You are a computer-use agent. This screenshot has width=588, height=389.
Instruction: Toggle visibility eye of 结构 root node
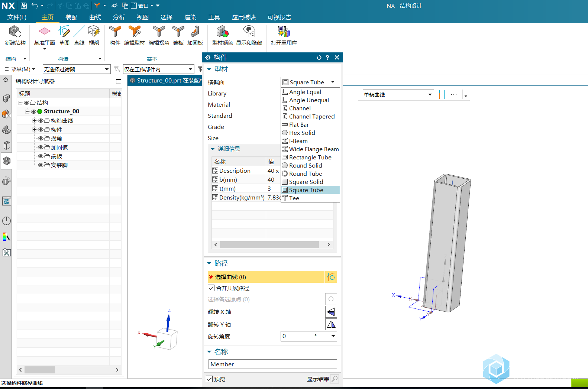[26, 103]
